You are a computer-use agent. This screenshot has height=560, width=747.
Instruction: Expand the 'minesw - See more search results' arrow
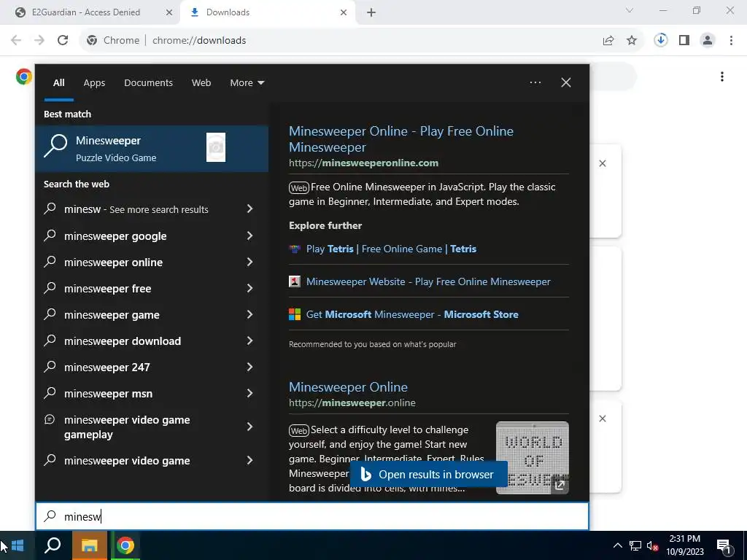[x=249, y=209]
